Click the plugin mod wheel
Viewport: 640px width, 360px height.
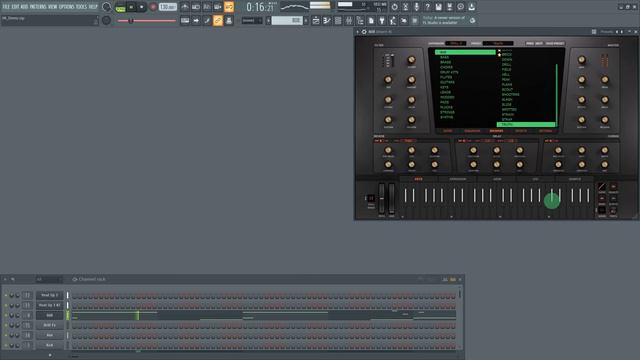point(391,198)
